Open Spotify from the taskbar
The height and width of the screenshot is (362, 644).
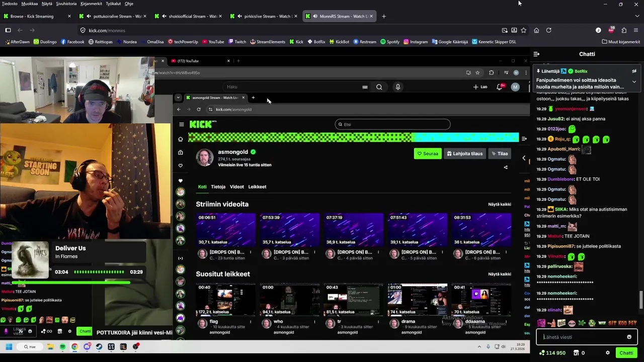tap(62, 347)
